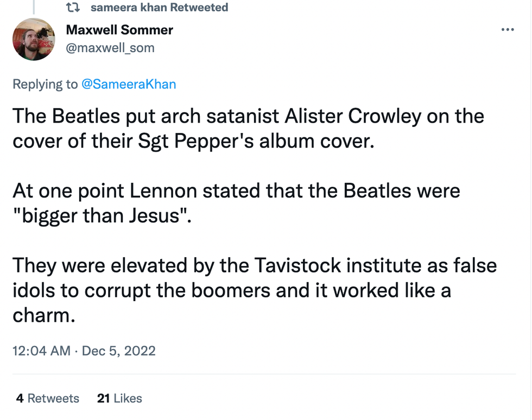Click the word "Retweets" below the tweet
Viewport: 532px width, 420px height.
pos(53,398)
